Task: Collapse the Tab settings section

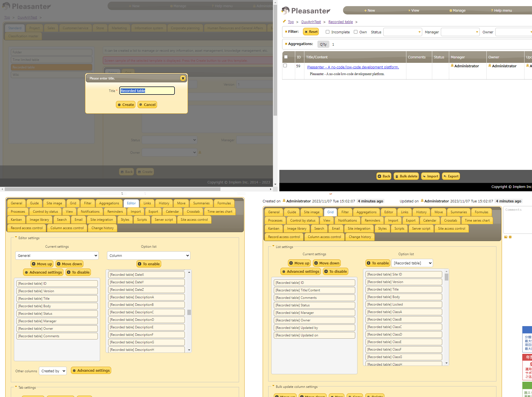Action: pos(16,387)
